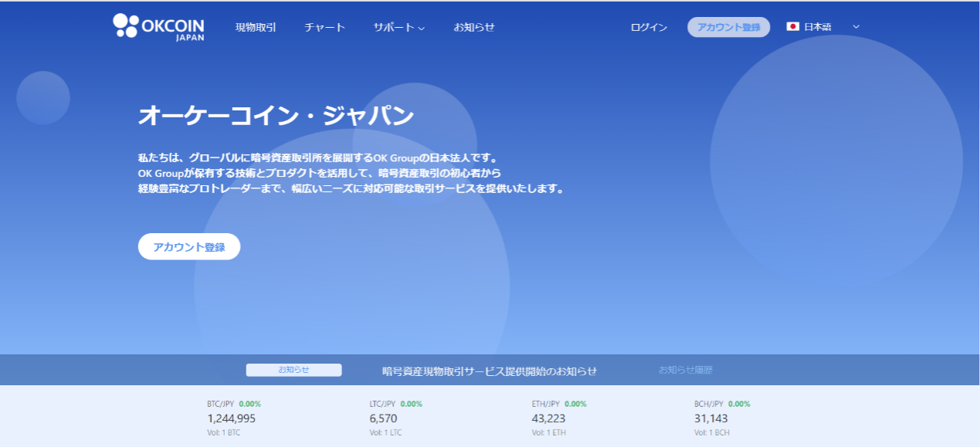The width and height of the screenshot is (980, 447).
Task: Open the チャート page
Action: click(324, 27)
